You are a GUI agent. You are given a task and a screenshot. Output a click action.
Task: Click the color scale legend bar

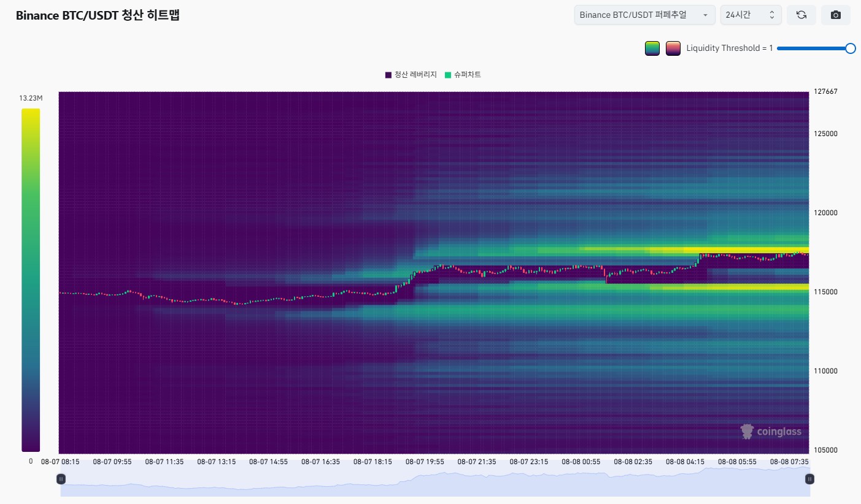click(x=31, y=280)
